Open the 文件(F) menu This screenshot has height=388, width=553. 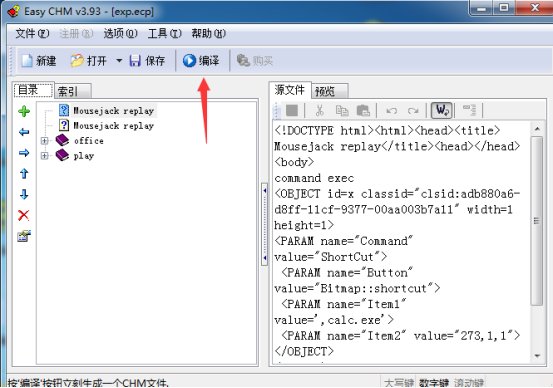coord(32,34)
